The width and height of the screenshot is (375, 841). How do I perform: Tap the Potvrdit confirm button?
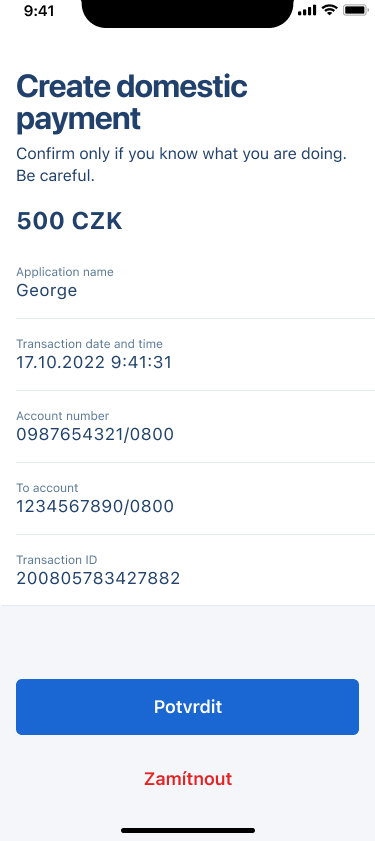(187, 706)
